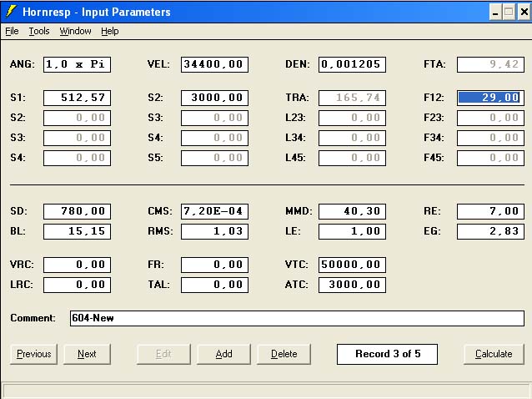Click the L23 length field
Screen dimensions: 532x399
click(x=352, y=118)
